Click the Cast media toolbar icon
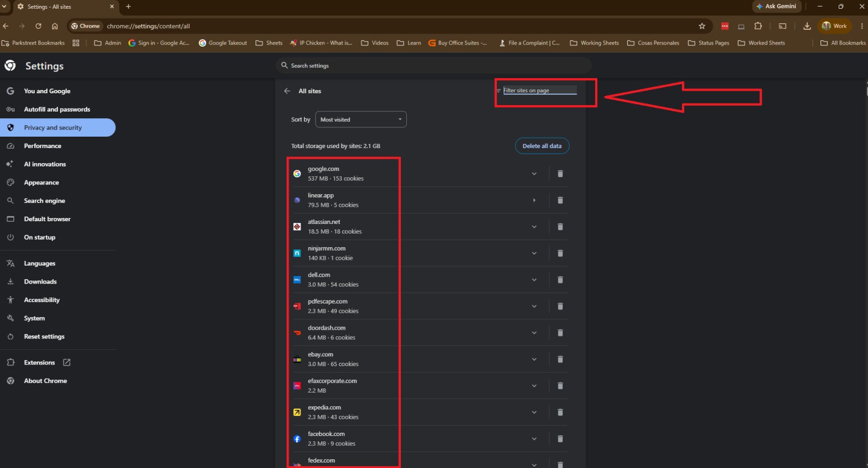 782,26
